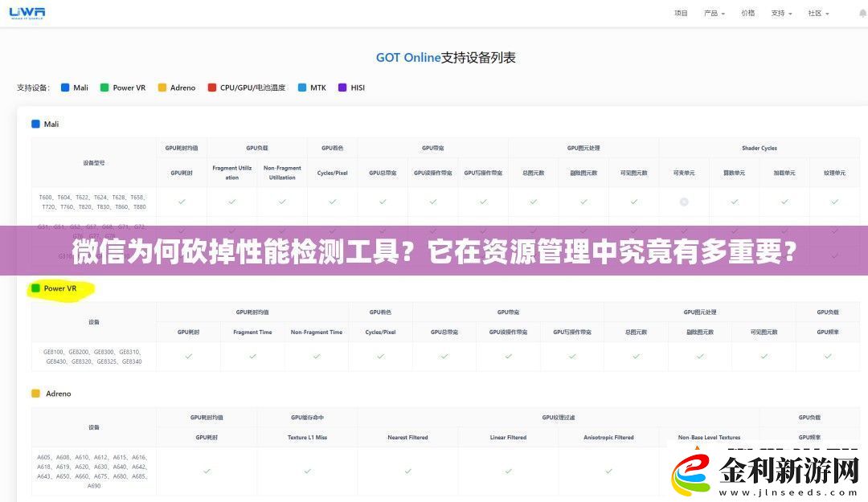Click the 总图元数 checkmark in the T600 row
The width and height of the screenshot is (868, 502).
[x=533, y=202]
